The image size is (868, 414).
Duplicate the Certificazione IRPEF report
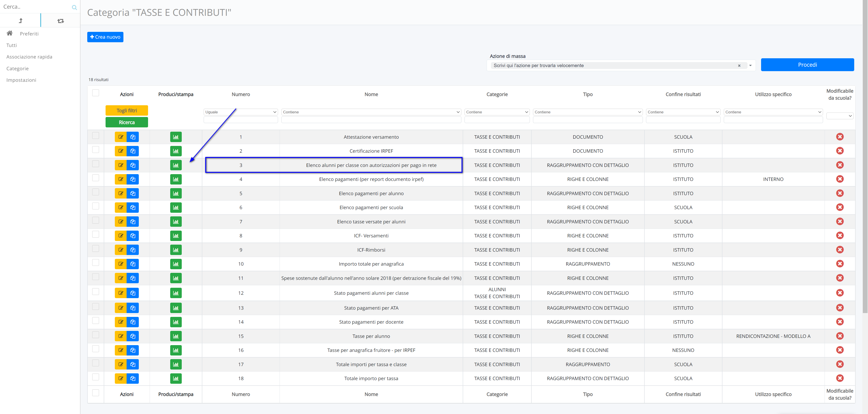[133, 151]
